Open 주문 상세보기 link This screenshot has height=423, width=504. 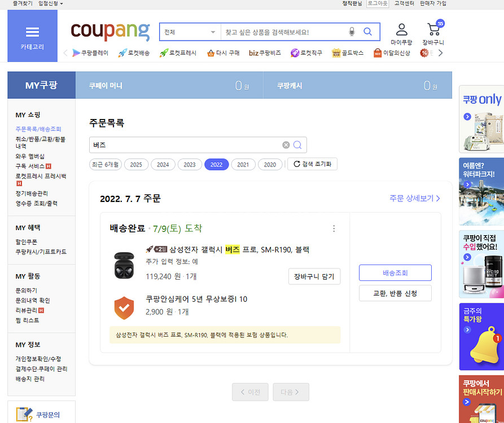click(415, 198)
